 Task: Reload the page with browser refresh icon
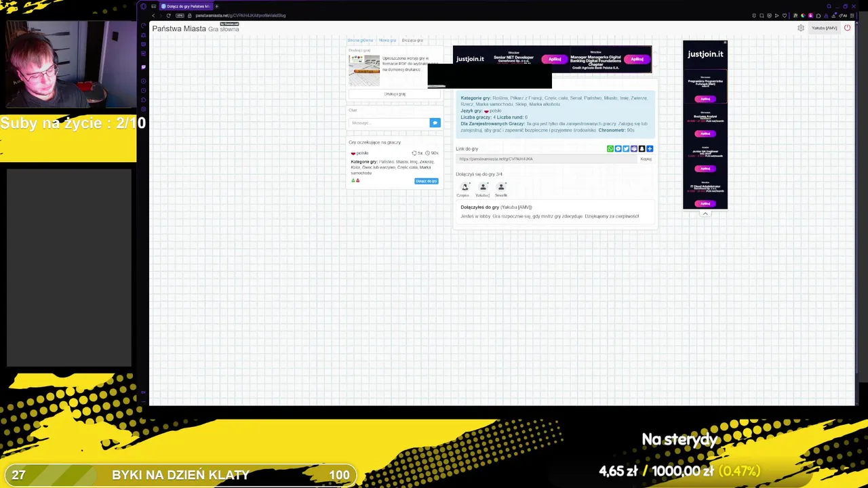pos(168,16)
